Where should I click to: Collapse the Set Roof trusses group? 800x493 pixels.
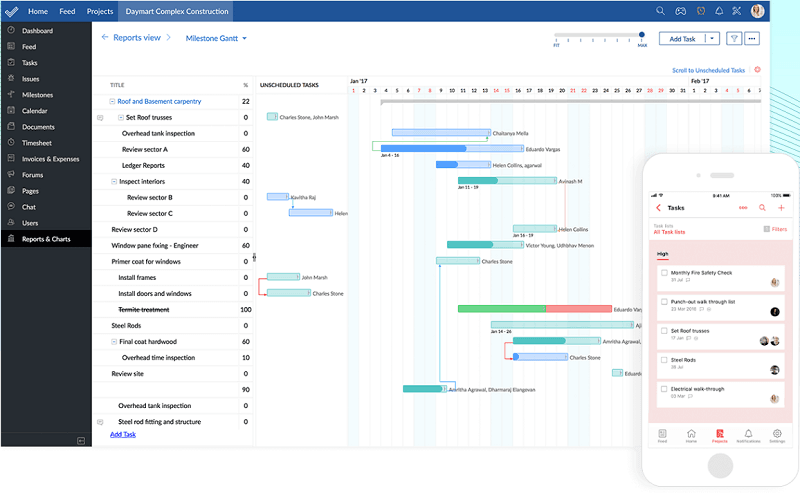click(121, 117)
